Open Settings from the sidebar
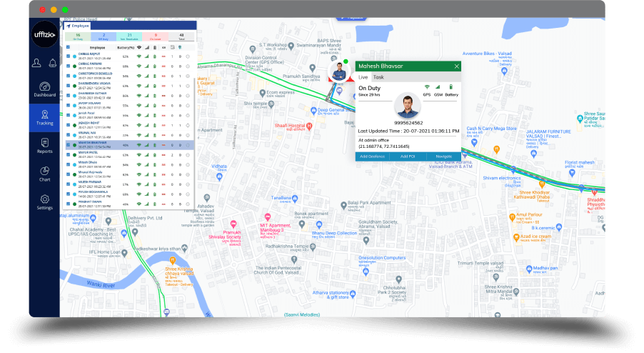This screenshot has width=644, height=353. click(44, 202)
